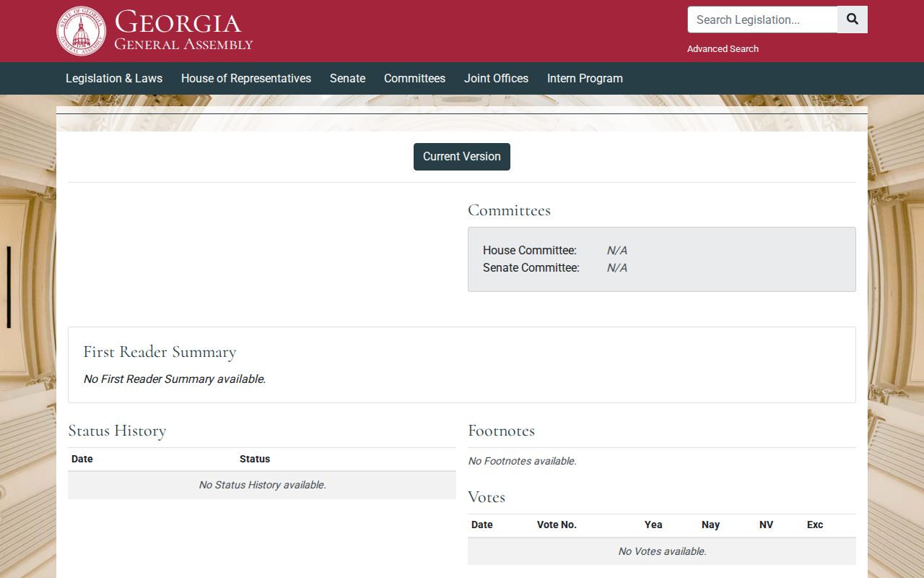Click the Exc column header

pyautogui.click(x=815, y=525)
